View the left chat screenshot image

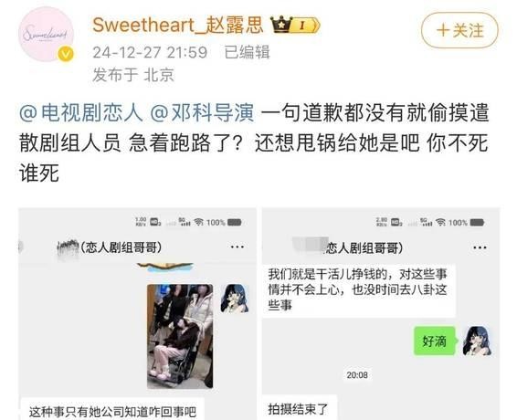point(138,314)
